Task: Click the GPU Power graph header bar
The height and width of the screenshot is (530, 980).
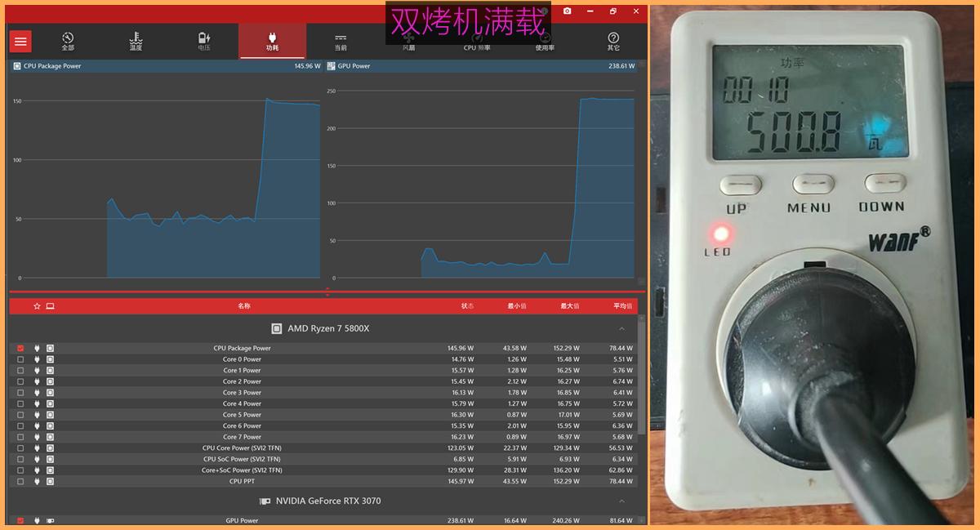Action: click(x=482, y=66)
